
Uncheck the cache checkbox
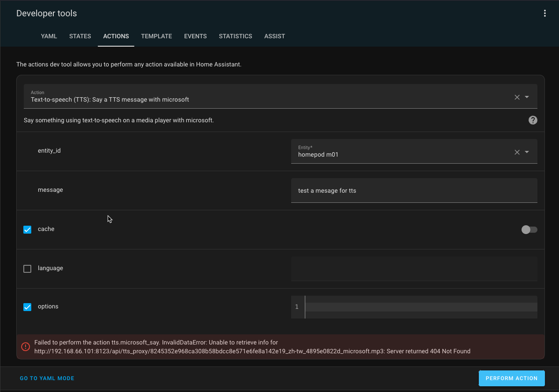tap(27, 229)
